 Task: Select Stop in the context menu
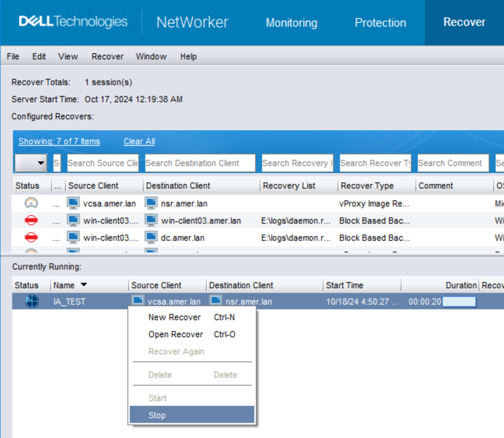click(192, 415)
